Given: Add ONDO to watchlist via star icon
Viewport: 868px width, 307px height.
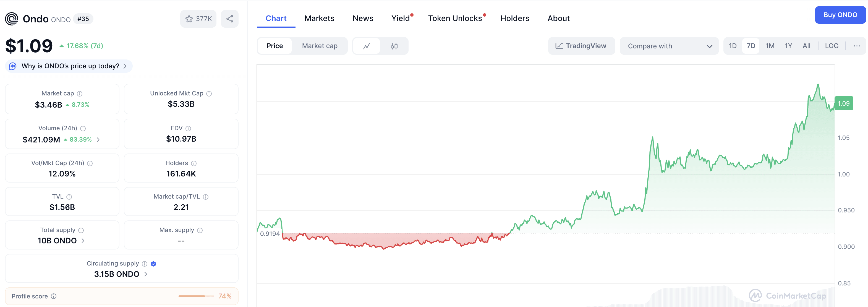Looking at the screenshot, I should click(x=188, y=19).
